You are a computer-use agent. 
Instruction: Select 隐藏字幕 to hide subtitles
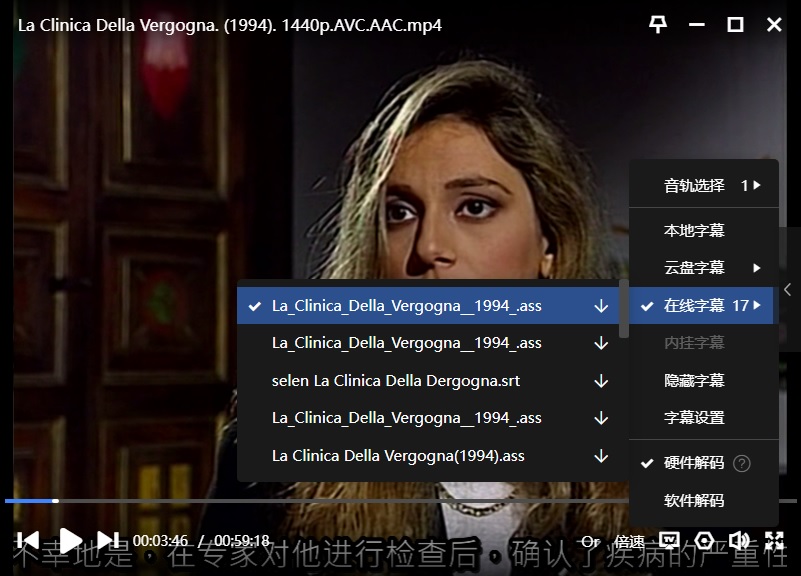point(694,381)
